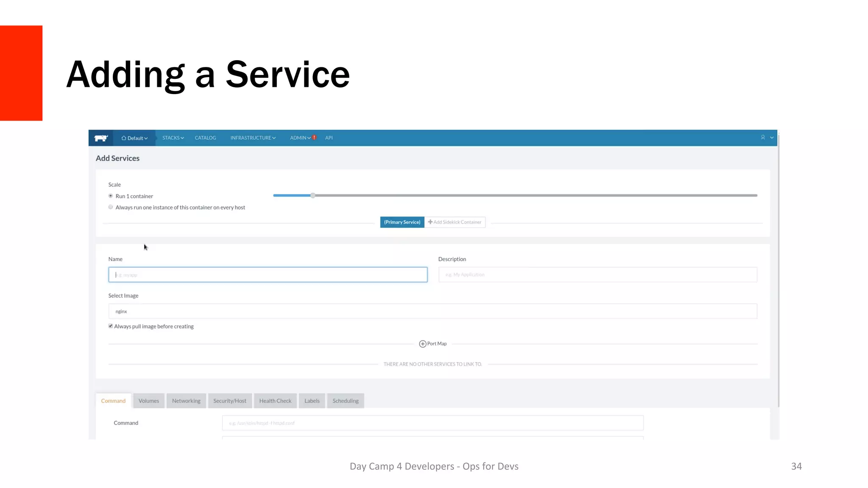The height and width of the screenshot is (488, 868).
Task: Open the Stacks dropdown menu
Action: point(173,138)
